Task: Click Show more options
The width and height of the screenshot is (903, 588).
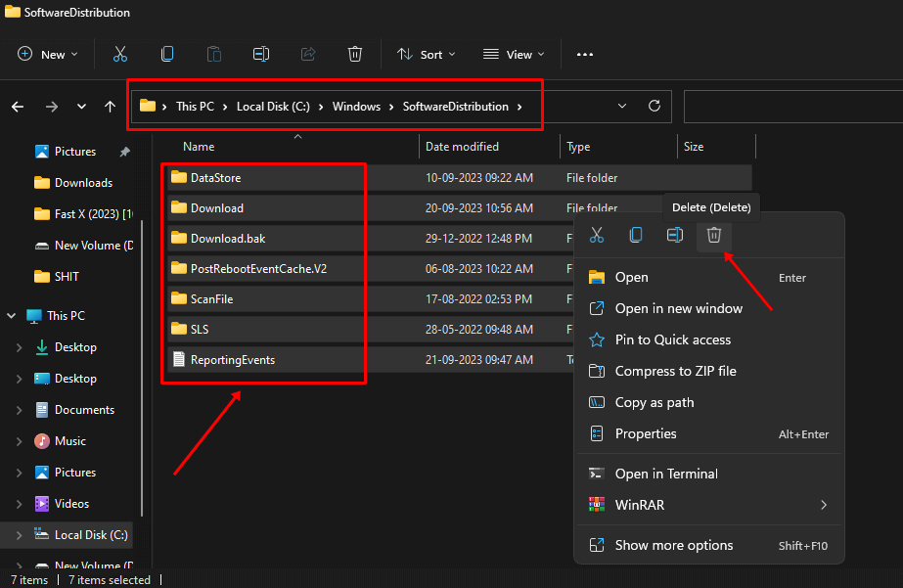Action: (x=673, y=545)
